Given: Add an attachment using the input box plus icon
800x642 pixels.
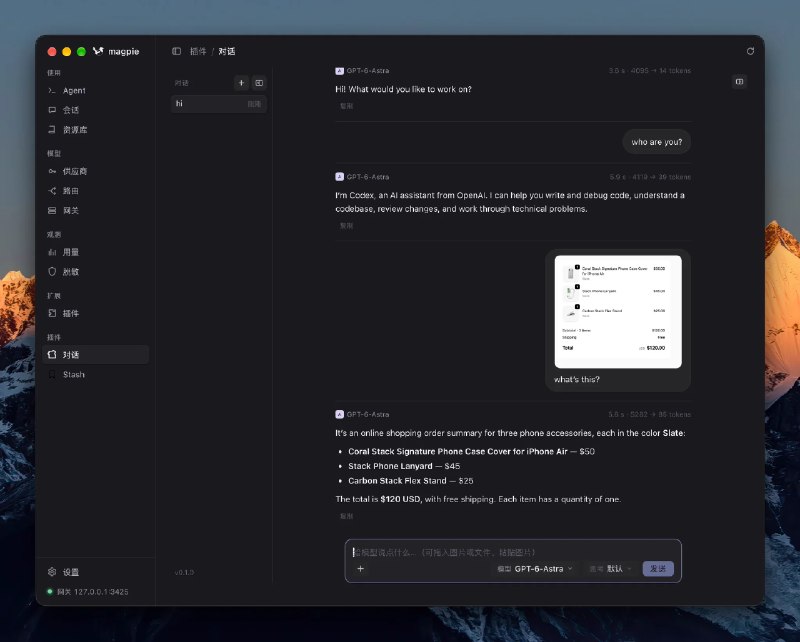Looking at the screenshot, I should pos(360,569).
